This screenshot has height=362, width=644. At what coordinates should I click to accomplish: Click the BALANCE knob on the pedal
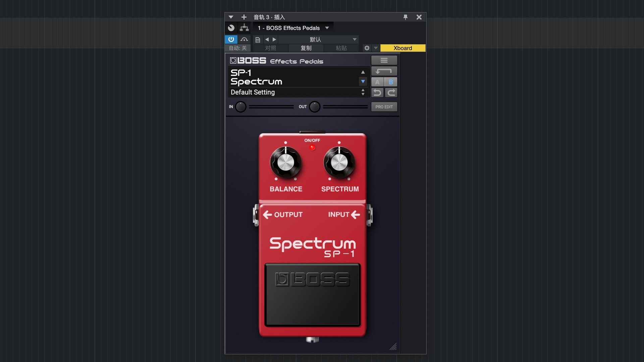pos(285,163)
